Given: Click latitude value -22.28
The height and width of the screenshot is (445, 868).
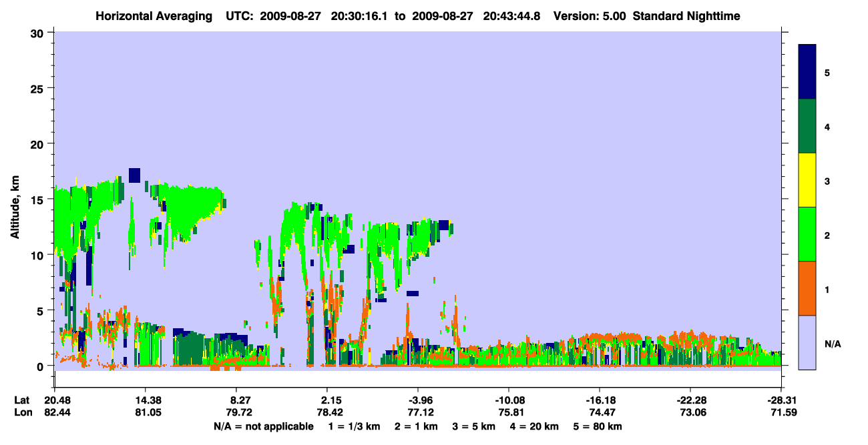Looking at the screenshot, I should 690,400.
